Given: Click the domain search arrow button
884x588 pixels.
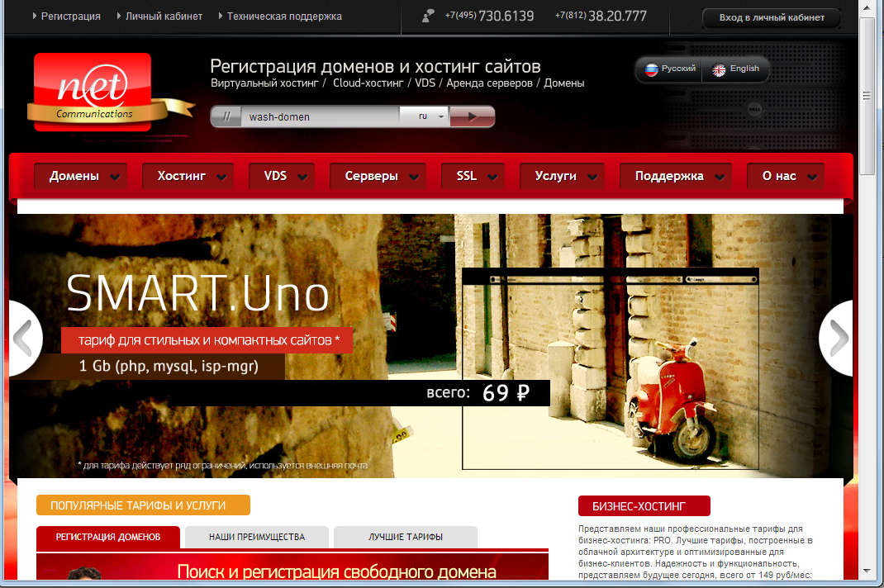Looking at the screenshot, I should (x=473, y=116).
